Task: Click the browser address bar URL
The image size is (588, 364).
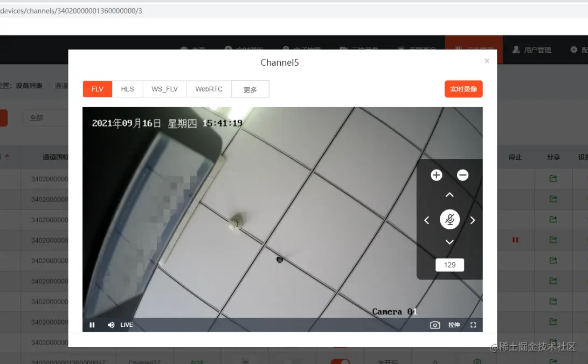Action: coord(71,11)
